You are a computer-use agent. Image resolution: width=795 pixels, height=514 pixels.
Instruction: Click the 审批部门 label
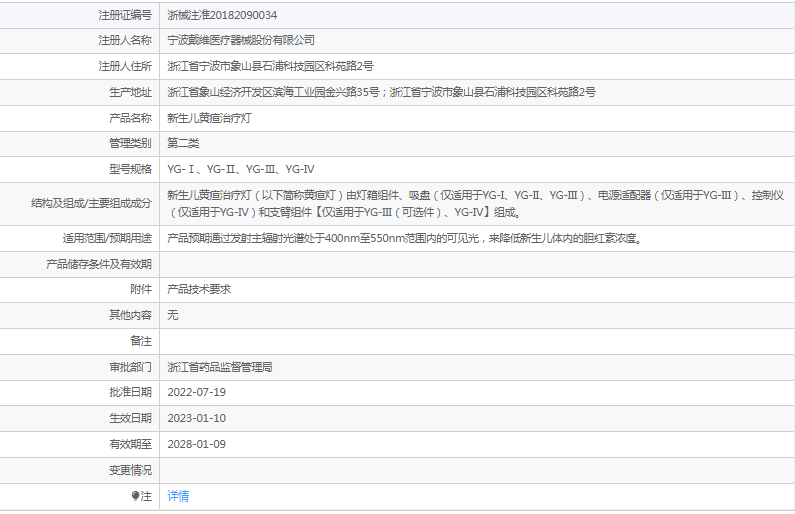130,367
